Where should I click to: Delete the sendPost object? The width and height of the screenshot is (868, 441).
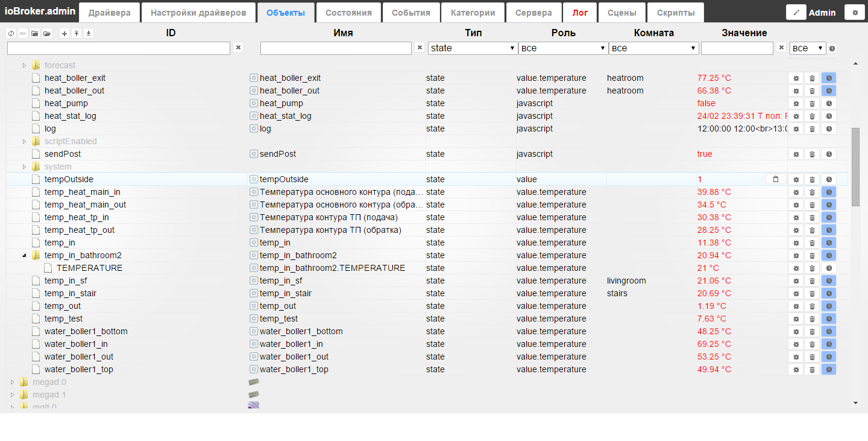click(812, 154)
